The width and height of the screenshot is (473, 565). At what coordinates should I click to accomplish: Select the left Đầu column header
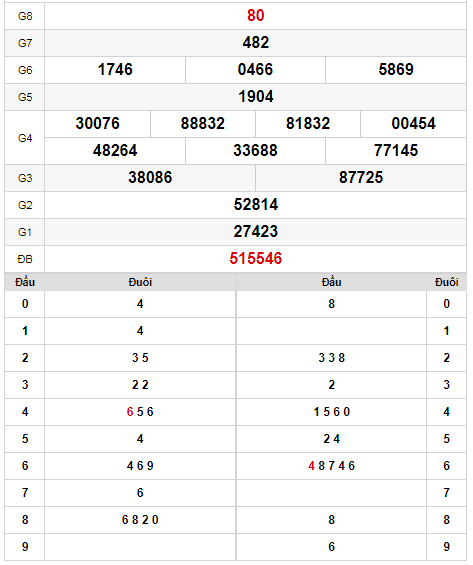click(25, 282)
